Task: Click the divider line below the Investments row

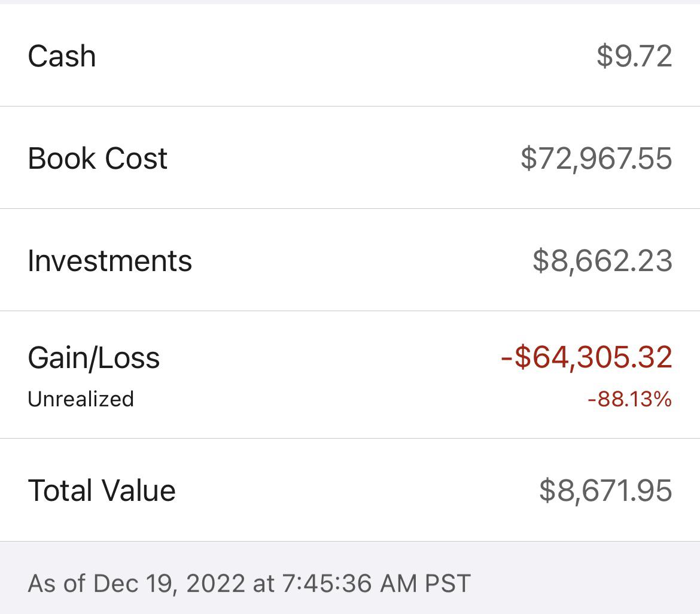Action: click(350, 311)
